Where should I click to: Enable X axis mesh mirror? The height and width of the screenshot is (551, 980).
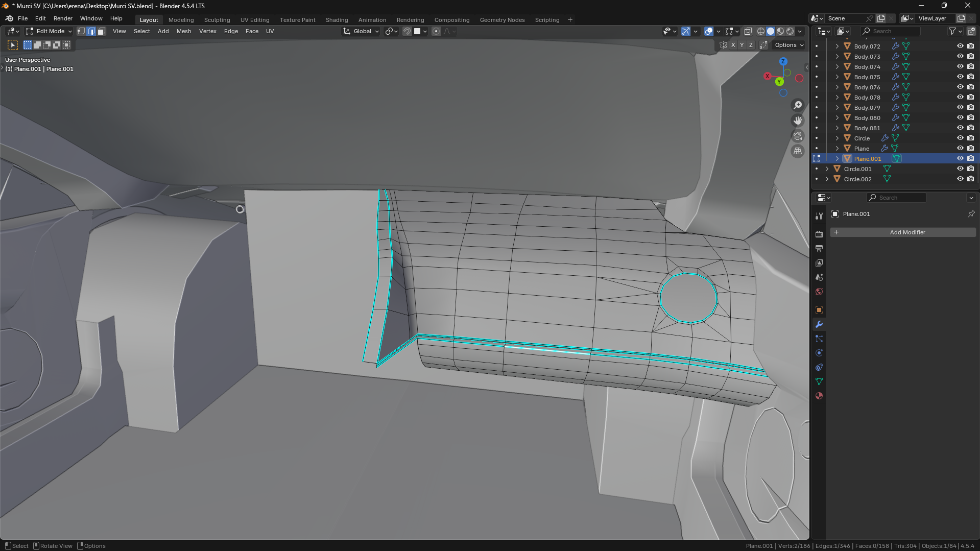click(x=733, y=45)
